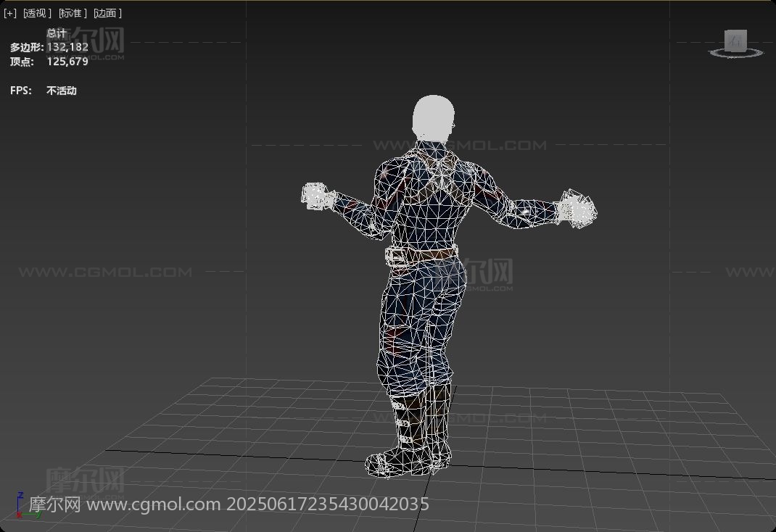Click the 总计 statistics header text
The image size is (776, 532).
click(x=57, y=33)
